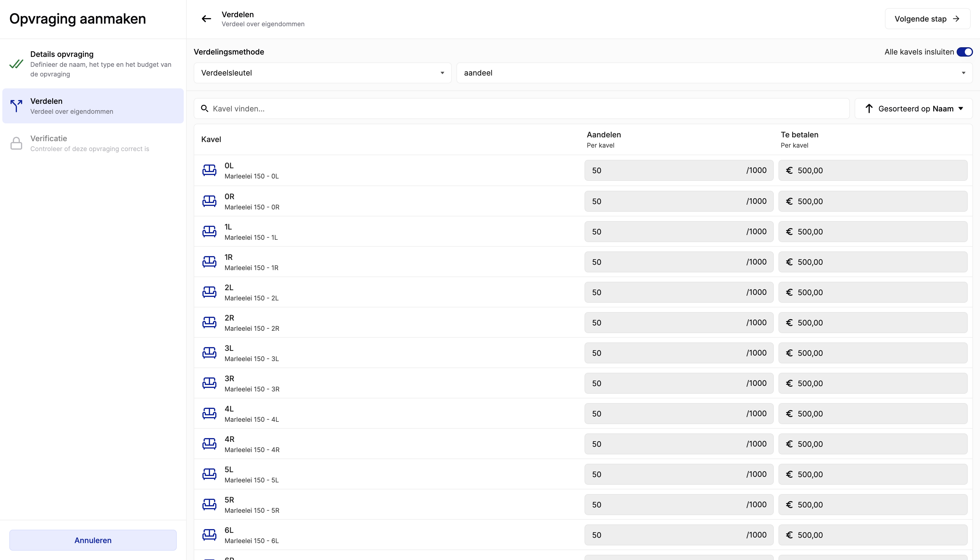Screen dimensions: 980x560
Task: Click the Aandelen field for 5R
Action: click(x=679, y=505)
